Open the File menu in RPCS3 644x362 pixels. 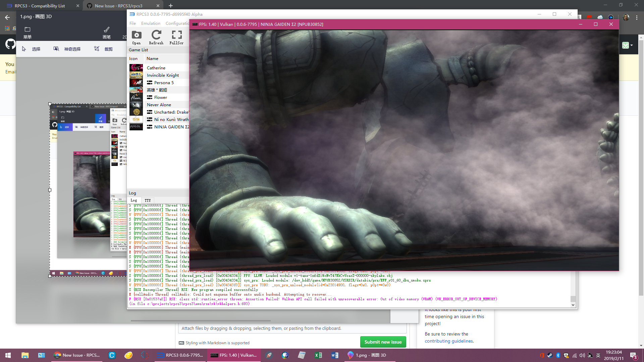click(132, 23)
